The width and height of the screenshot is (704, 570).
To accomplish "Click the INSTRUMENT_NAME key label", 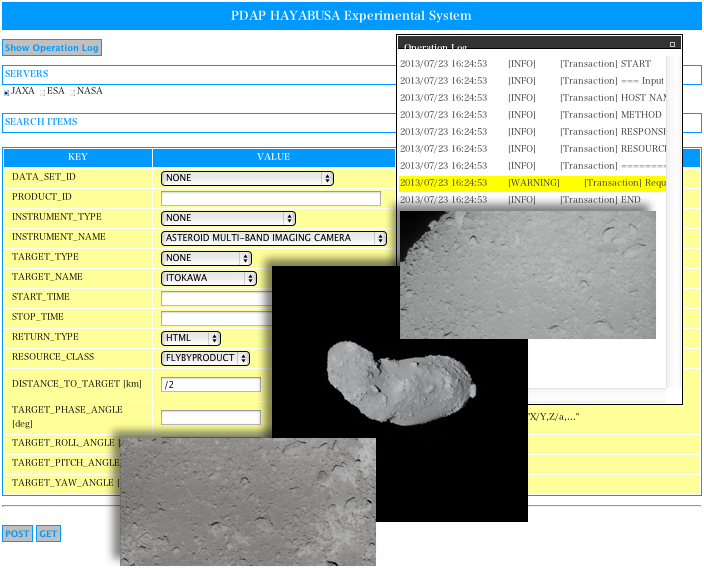I will pos(59,237).
